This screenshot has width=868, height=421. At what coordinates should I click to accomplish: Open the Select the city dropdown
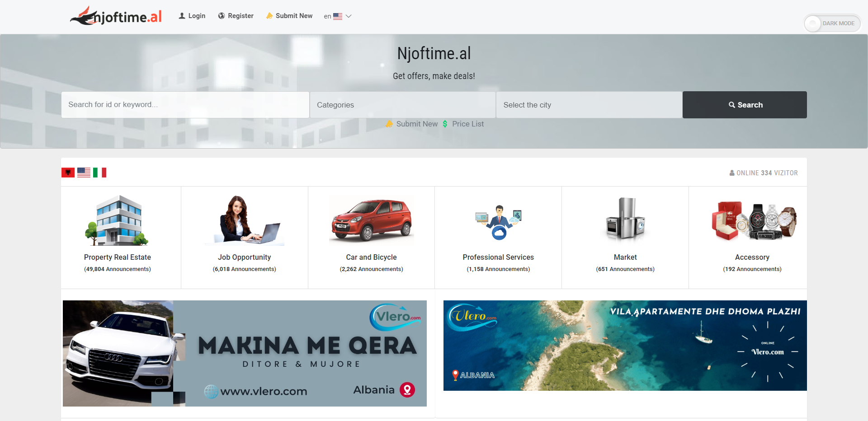pyautogui.click(x=589, y=105)
